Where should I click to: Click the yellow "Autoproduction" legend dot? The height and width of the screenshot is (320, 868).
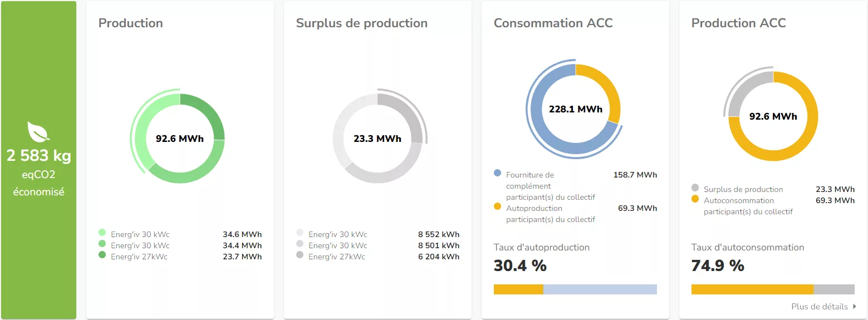(x=497, y=206)
